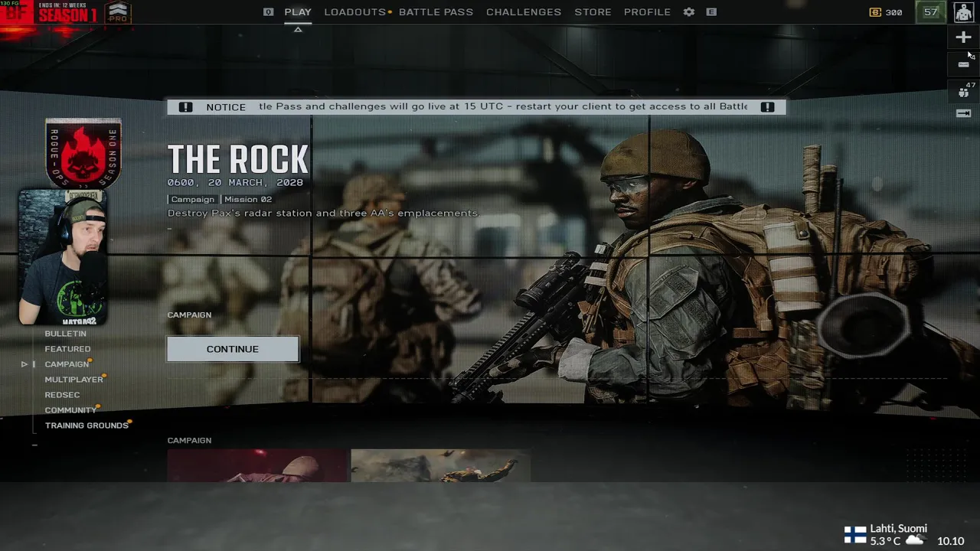Screen dimensions: 980x551
Task: Click the left notice exclamation icon
Action: click(x=185, y=107)
